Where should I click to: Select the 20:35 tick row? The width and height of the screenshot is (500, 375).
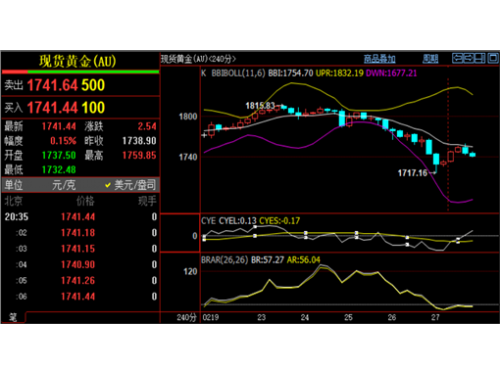80,217
